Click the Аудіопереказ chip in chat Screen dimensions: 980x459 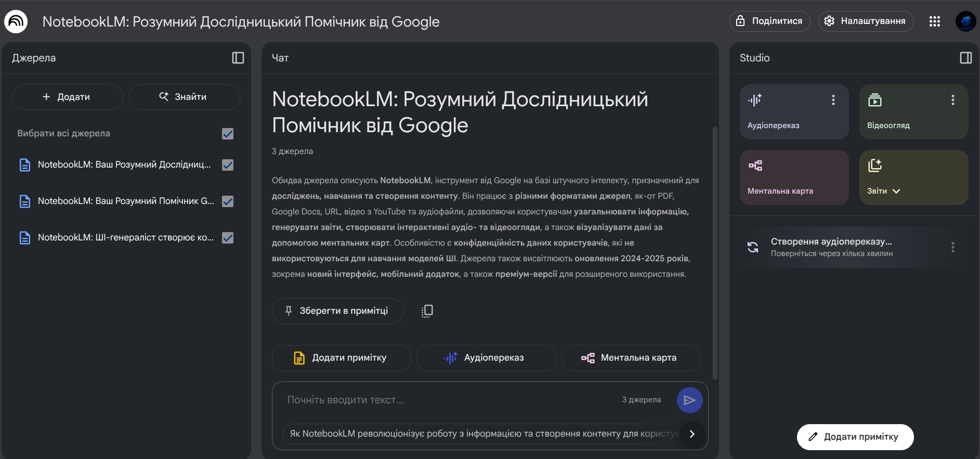[x=486, y=358]
